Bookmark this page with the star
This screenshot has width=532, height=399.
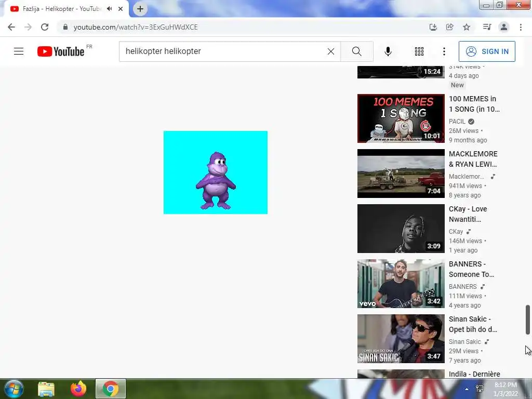point(467,27)
